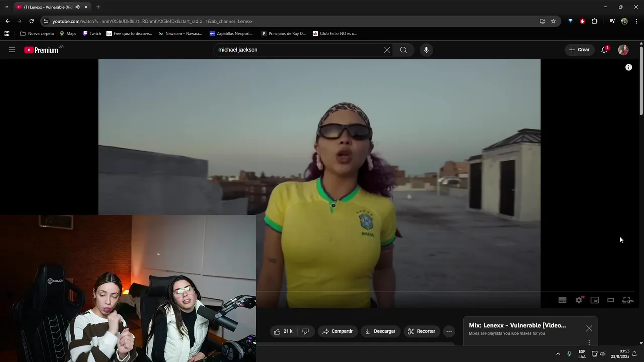Open Chrome extensions puzzle menu

(595, 21)
